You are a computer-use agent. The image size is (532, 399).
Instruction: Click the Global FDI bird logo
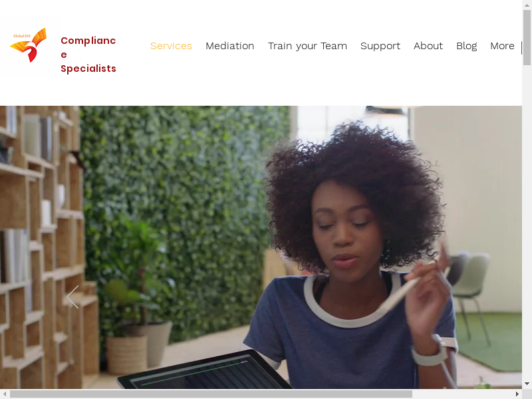pyautogui.click(x=29, y=45)
